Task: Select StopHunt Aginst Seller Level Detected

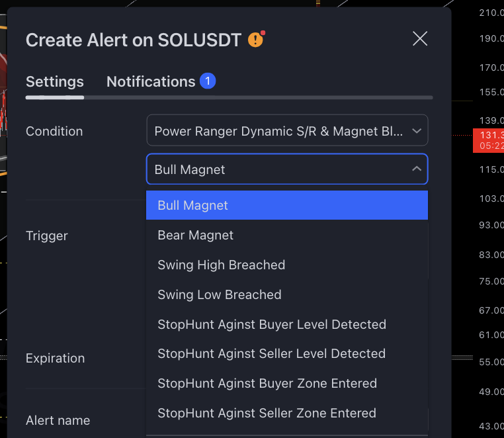Action: 271,353
